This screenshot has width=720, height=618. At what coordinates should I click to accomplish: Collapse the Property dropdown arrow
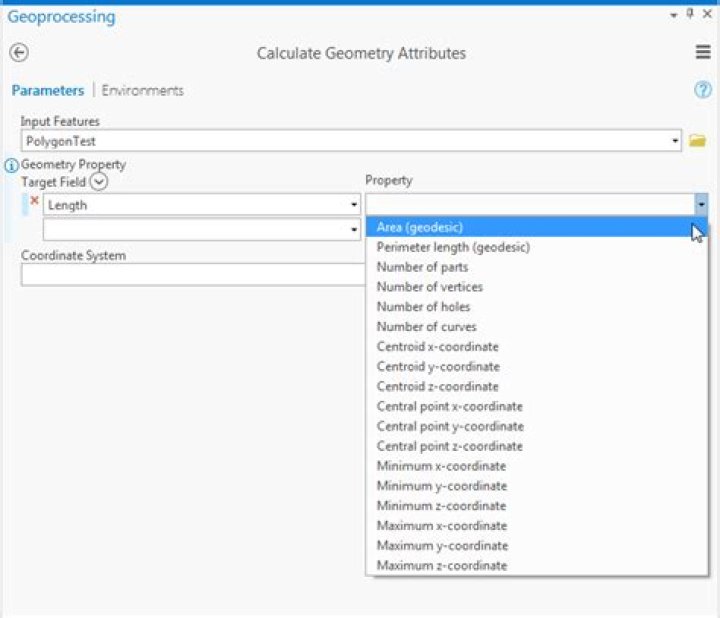click(701, 204)
